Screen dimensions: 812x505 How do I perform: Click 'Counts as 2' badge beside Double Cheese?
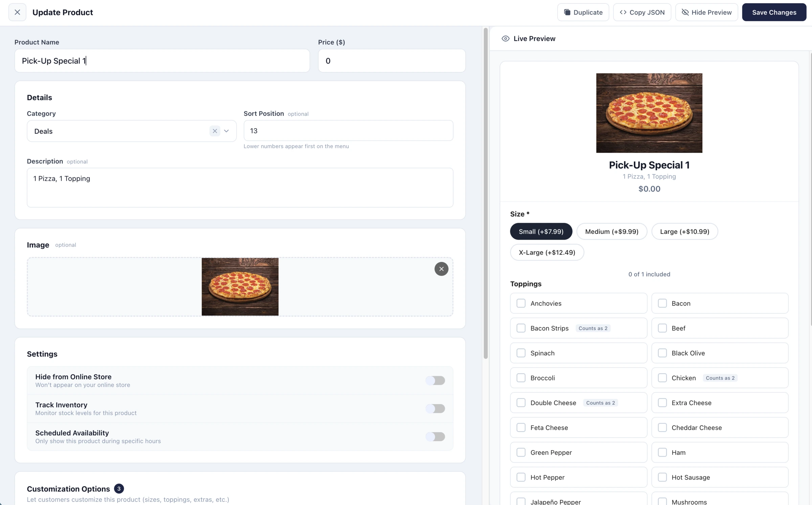click(600, 403)
